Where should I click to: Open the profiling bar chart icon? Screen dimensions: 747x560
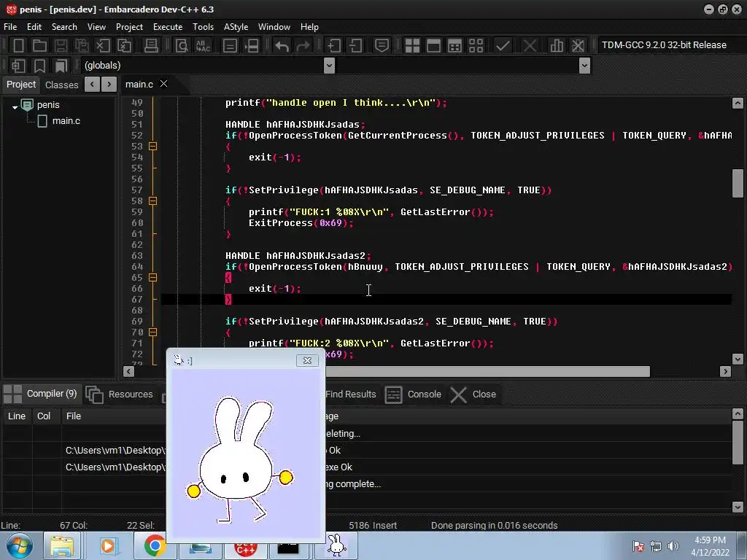coord(557,45)
